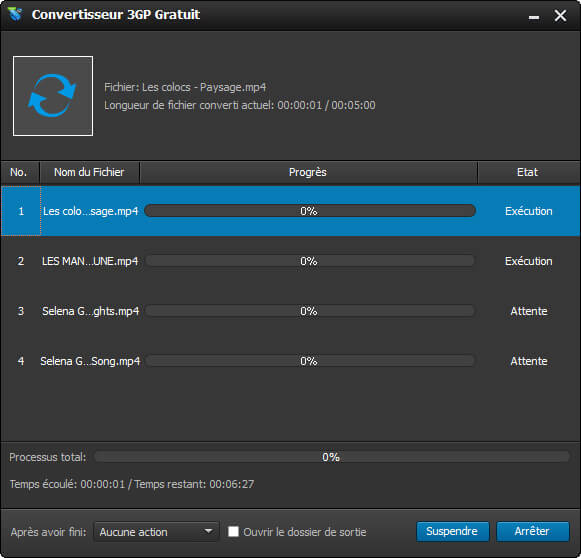Enable Ouvrir le dossier de sortie checkbox

coord(233,532)
